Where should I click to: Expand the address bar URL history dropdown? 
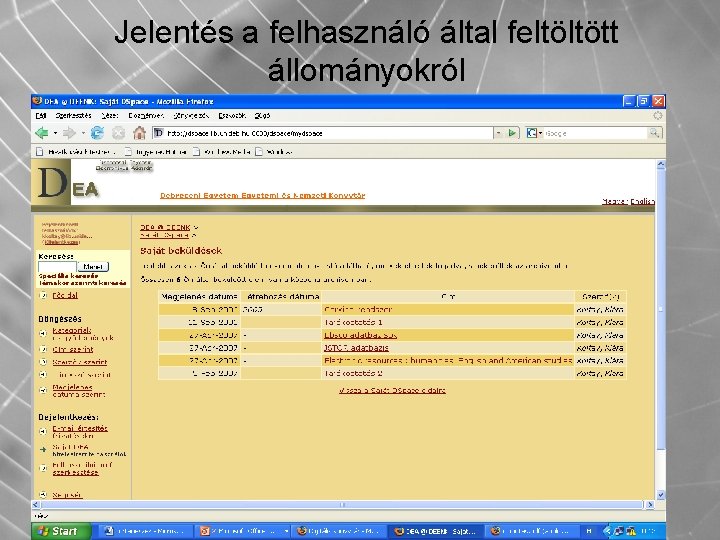[499, 133]
